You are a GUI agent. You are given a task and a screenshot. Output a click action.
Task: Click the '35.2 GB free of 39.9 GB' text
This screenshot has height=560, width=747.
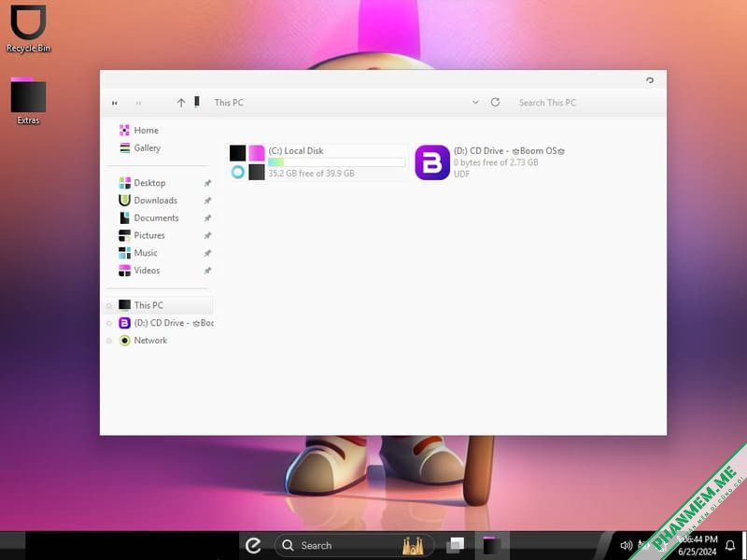(311, 174)
